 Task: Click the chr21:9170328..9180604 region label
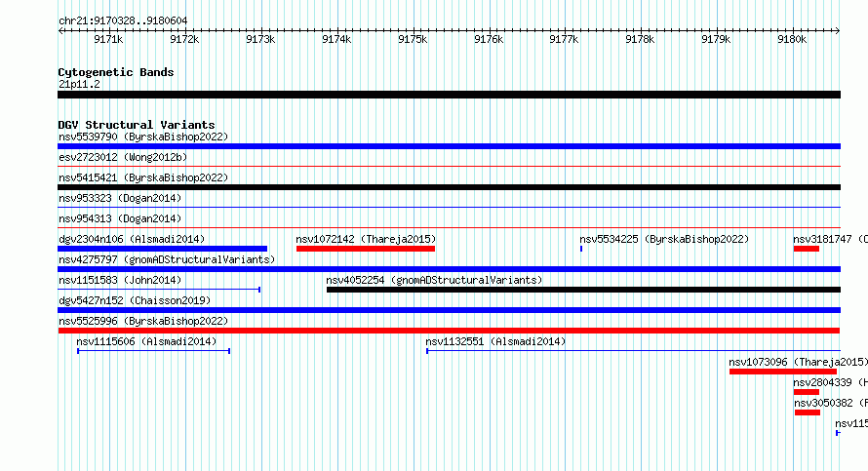pyautogui.click(x=123, y=20)
